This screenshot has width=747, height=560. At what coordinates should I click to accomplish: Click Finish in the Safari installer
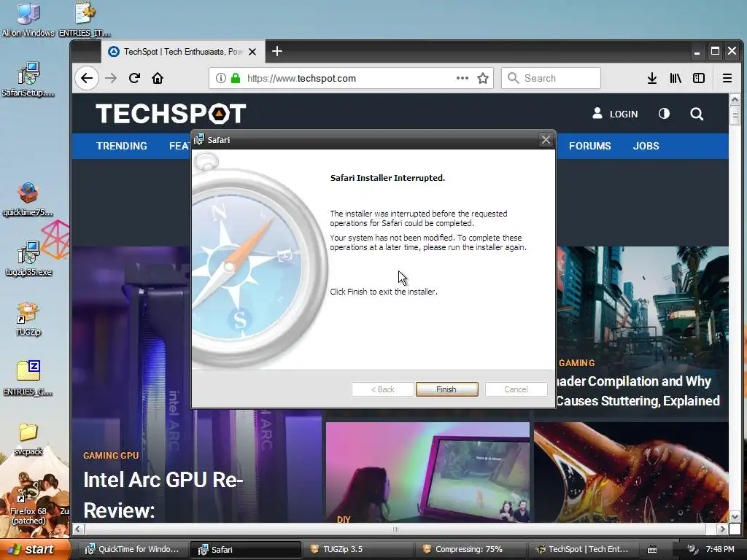coord(446,389)
